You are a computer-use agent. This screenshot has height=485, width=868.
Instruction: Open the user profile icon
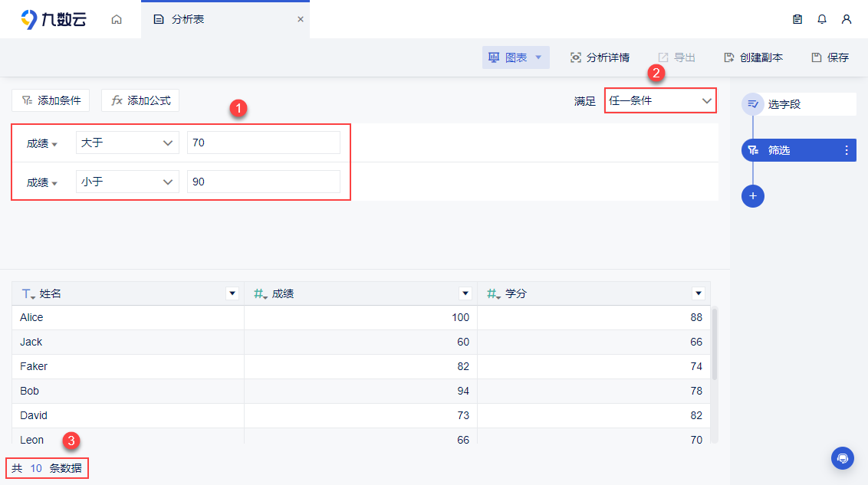[x=846, y=19]
